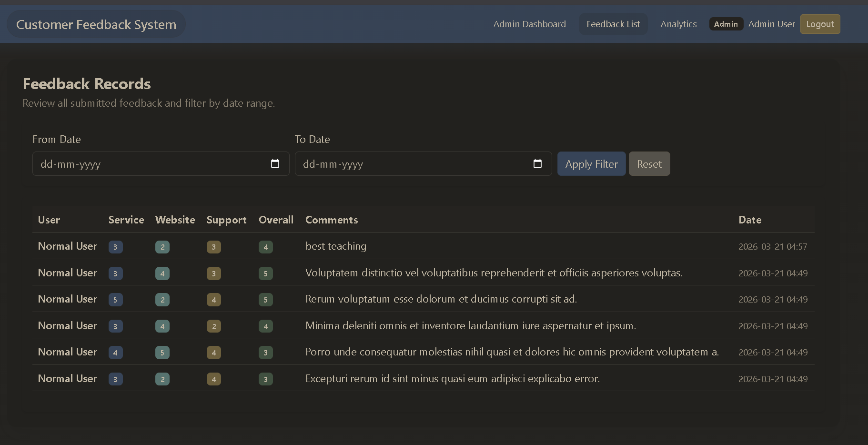This screenshot has height=445, width=868.
Task: Click the comment 'best teaching'
Action: pos(336,246)
